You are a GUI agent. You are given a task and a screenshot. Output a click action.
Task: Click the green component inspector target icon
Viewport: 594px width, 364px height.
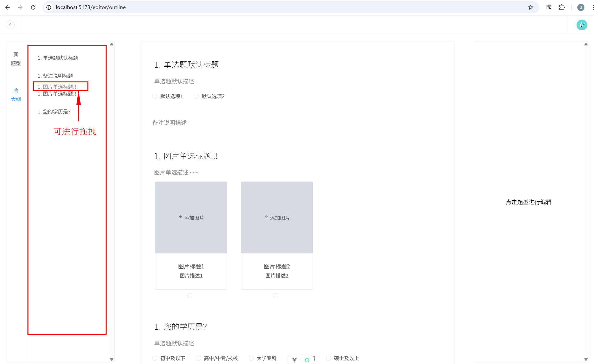click(307, 360)
